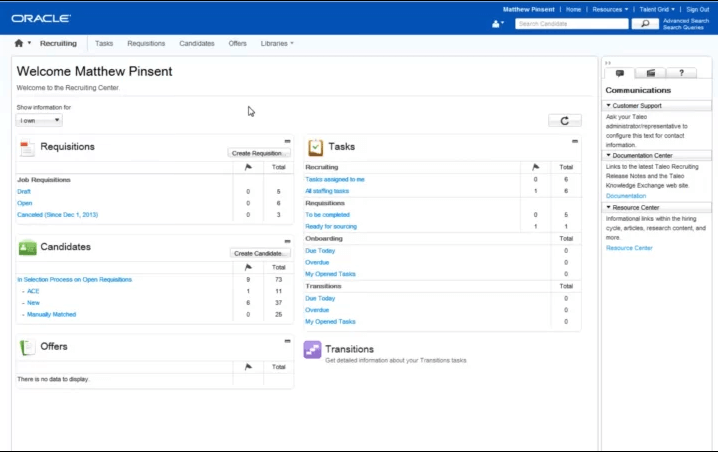Collapse the Customer Support section
The image size is (718, 452).
point(608,105)
